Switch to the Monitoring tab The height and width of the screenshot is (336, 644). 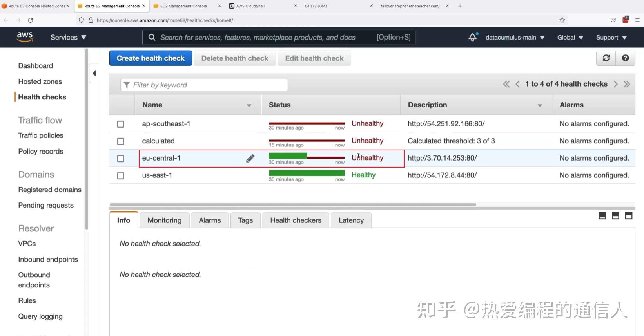165,220
